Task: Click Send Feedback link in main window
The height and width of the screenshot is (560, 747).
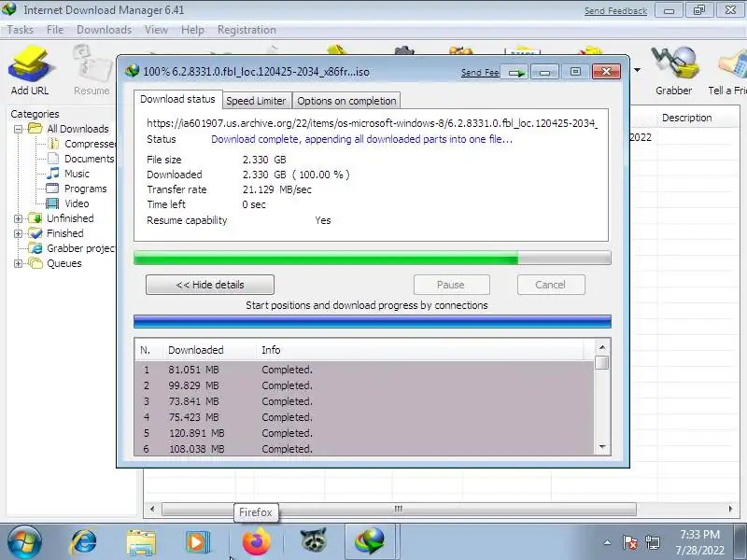Action: (615, 10)
